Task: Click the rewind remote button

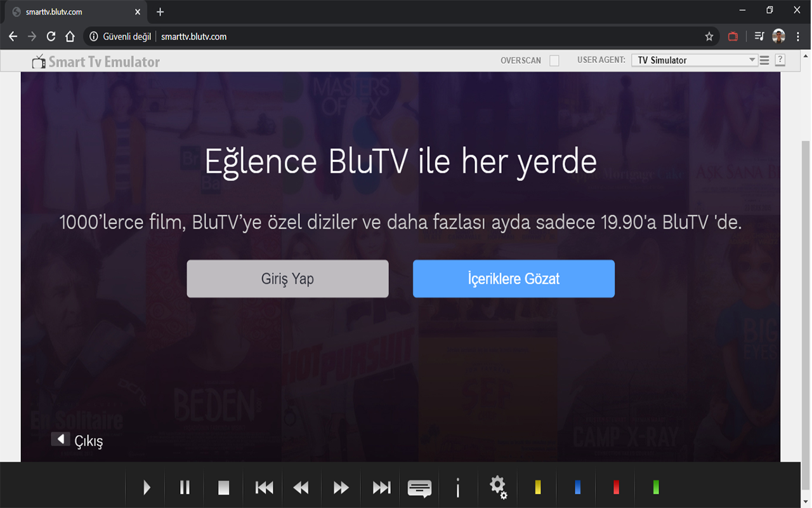Action: point(301,487)
